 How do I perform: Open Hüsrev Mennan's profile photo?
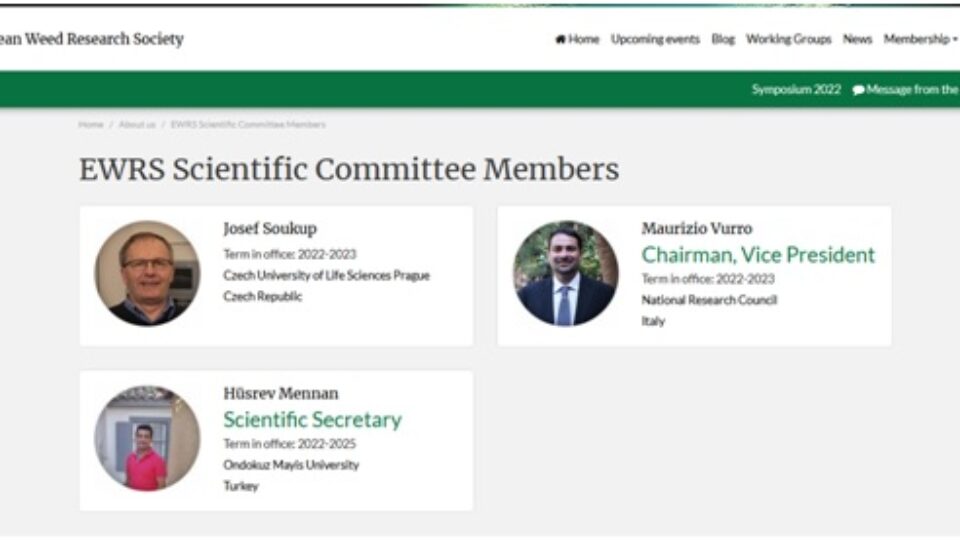pyautogui.click(x=147, y=438)
